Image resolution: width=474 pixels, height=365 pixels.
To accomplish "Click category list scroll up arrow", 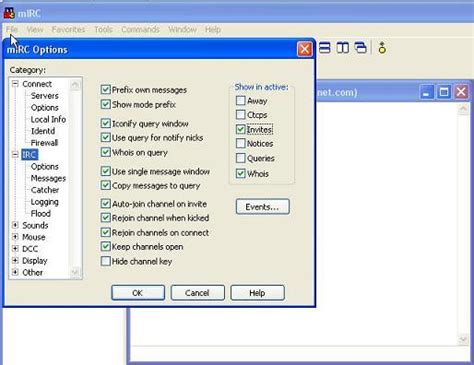I will (75, 84).
